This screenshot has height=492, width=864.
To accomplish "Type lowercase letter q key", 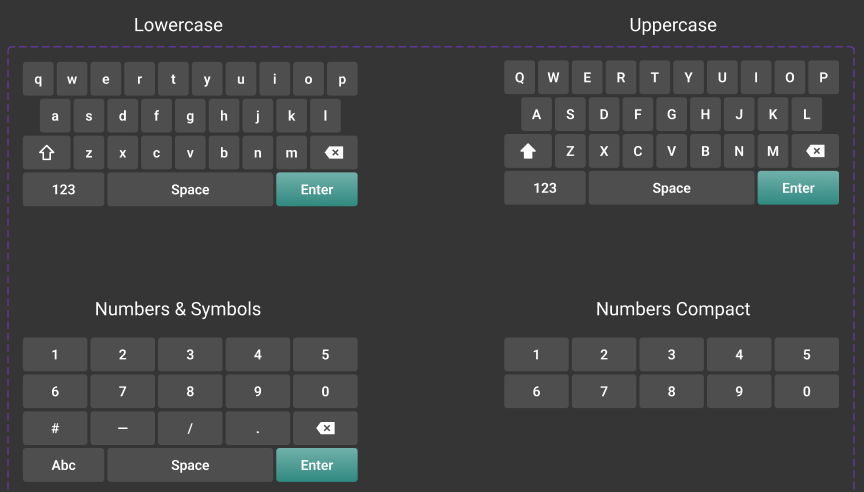I will click(39, 79).
